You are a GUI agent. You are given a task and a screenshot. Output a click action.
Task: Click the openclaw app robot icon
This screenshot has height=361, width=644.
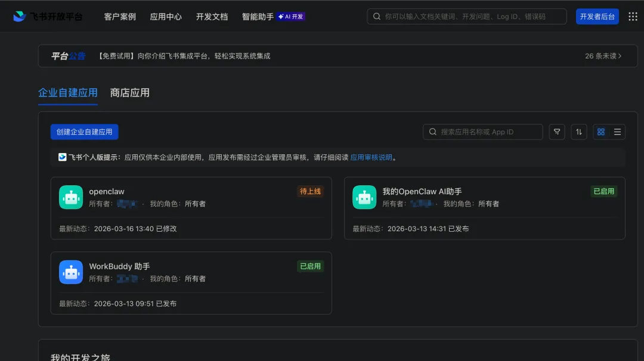[71, 197]
